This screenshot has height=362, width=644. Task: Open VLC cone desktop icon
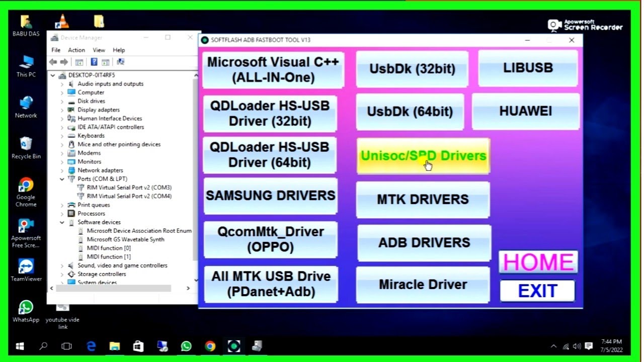coord(62,21)
